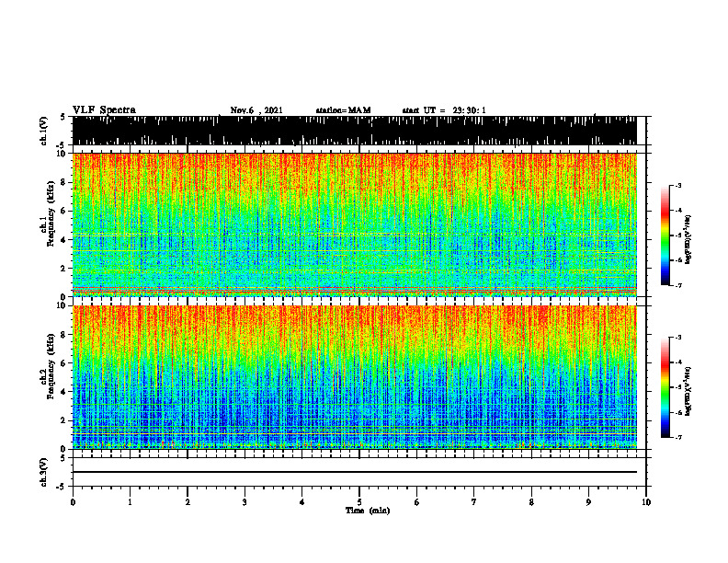Click time axis tick label "1"
This screenshot has width=728, height=563.
point(130,502)
